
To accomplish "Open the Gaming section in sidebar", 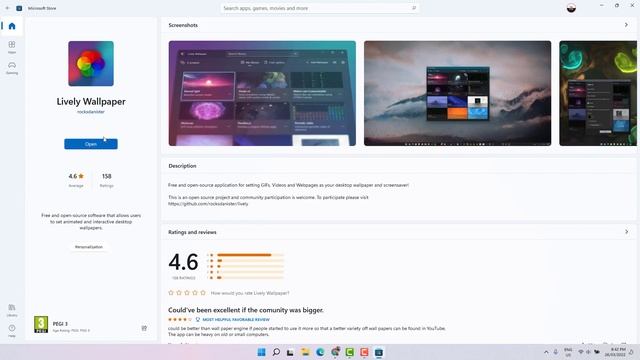I will [x=12, y=68].
